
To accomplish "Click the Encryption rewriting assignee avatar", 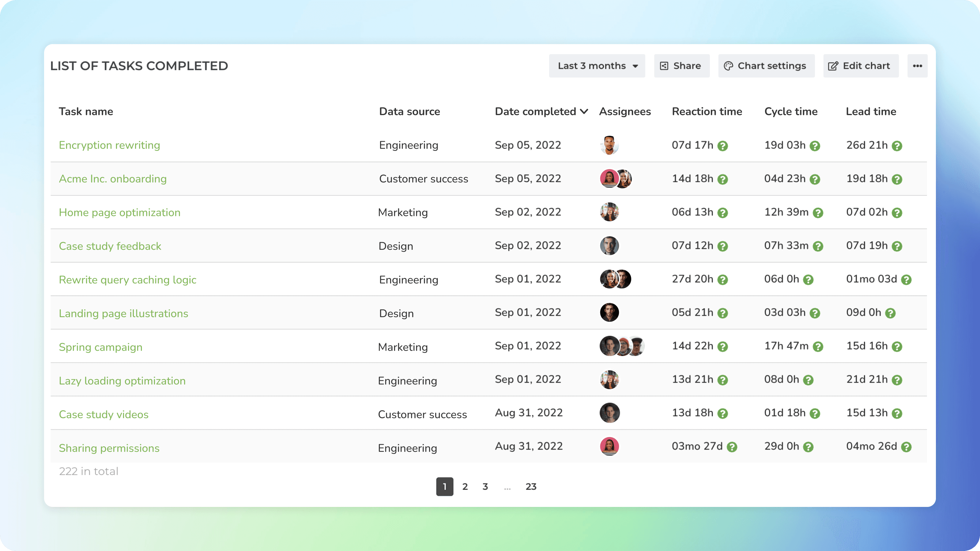I will pos(609,145).
